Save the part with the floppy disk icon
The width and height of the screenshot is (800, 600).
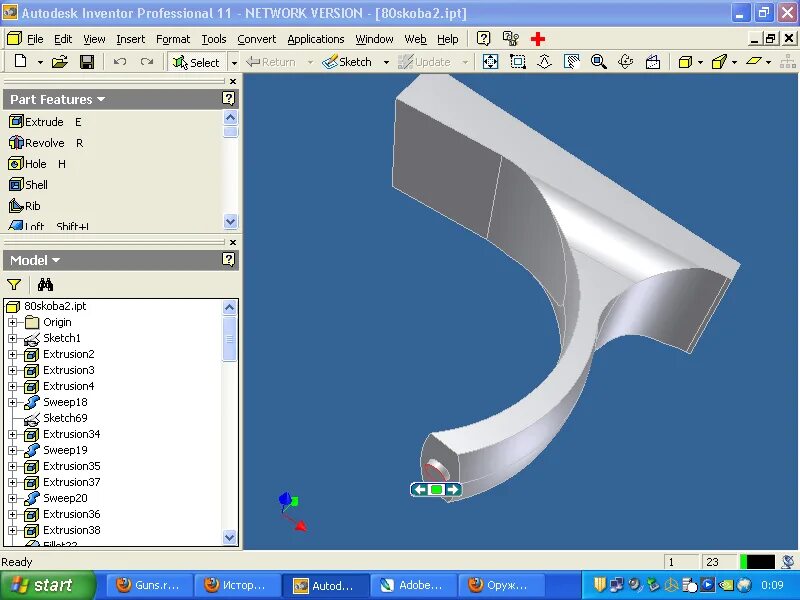tap(87, 62)
